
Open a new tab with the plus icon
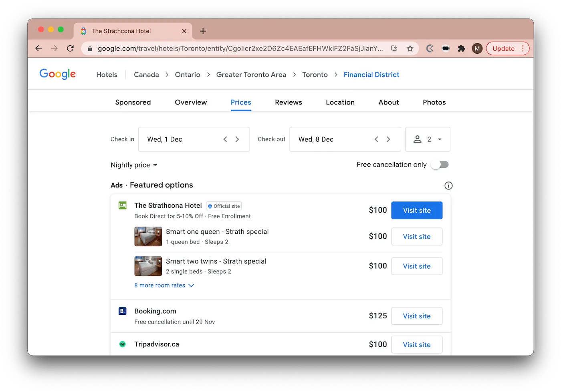[203, 31]
